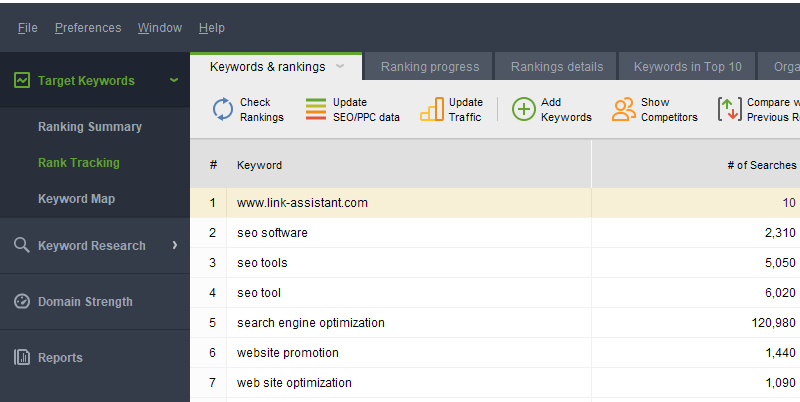Click the Update Traffic bar chart icon
The height and width of the screenshot is (402, 800).
[x=432, y=110]
